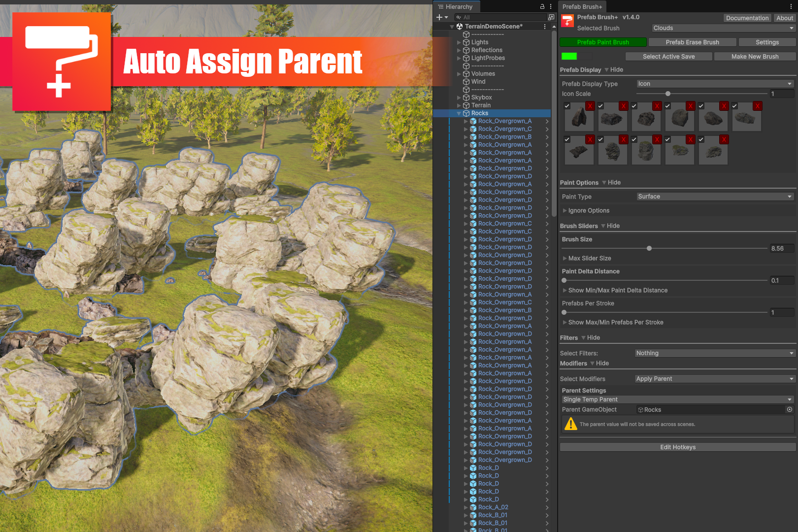The width and height of the screenshot is (798, 532).
Task: Click the search icon in the Hierarchy search bar
Action: pyautogui.click(x=458, y=16)
